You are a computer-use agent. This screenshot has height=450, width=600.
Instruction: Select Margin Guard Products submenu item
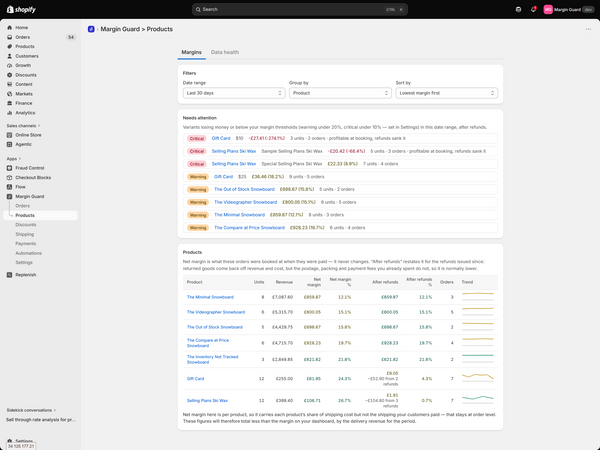pos(41,215)
